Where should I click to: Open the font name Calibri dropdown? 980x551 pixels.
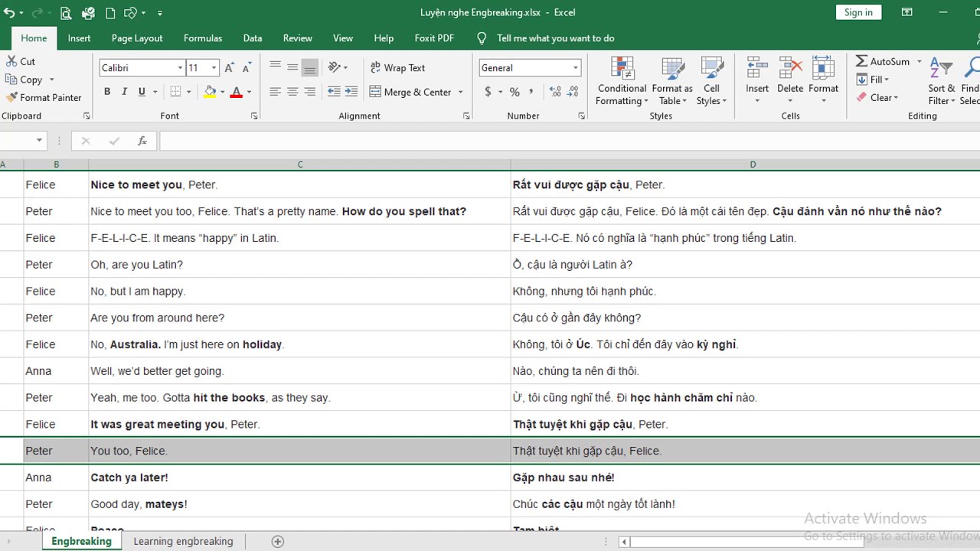180,68
